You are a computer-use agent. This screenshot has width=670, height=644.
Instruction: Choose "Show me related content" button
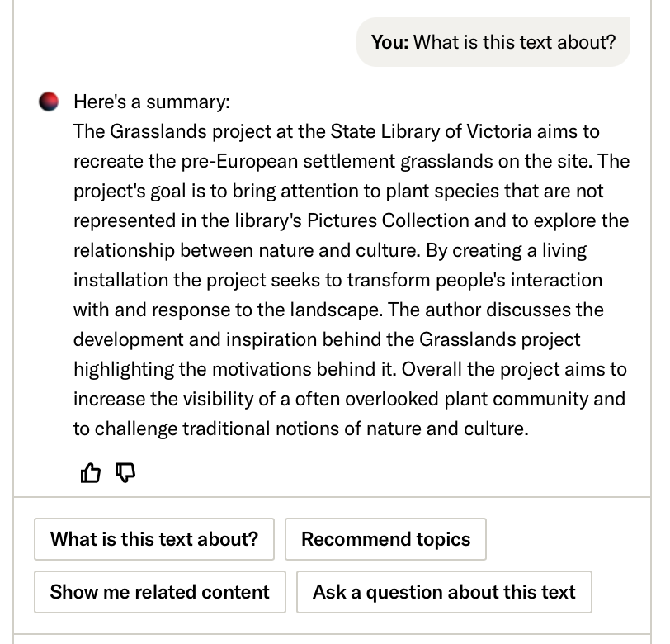tap(159, 592)
